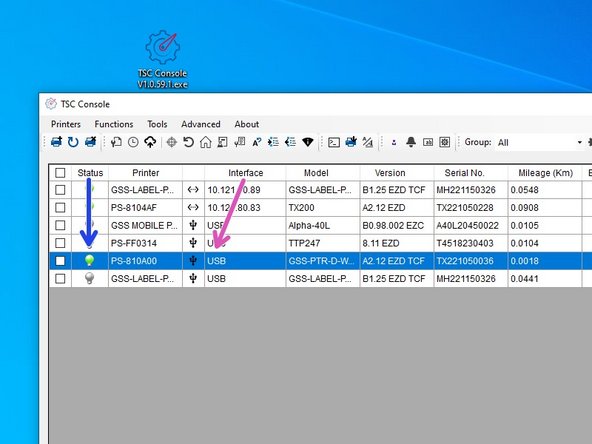592x444 pixels.
Task: Click the square-root formula page icon
Action: coord(239,142)
